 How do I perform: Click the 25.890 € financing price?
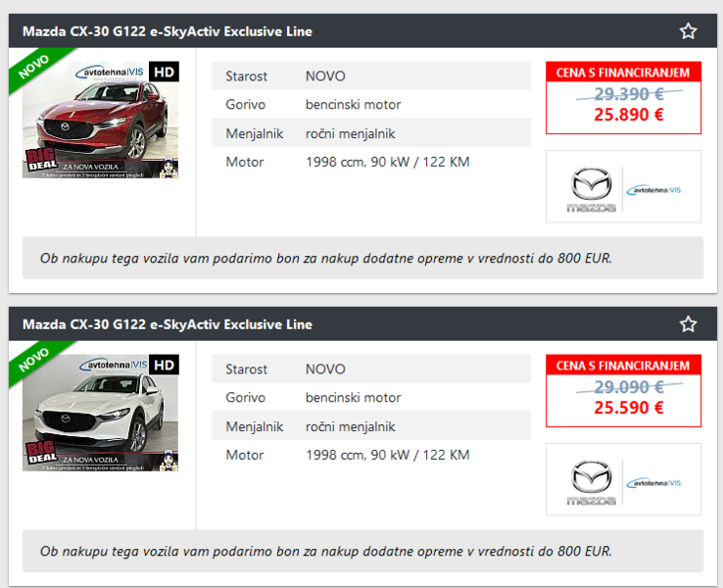pyautogui.click(x=628, y=115)
